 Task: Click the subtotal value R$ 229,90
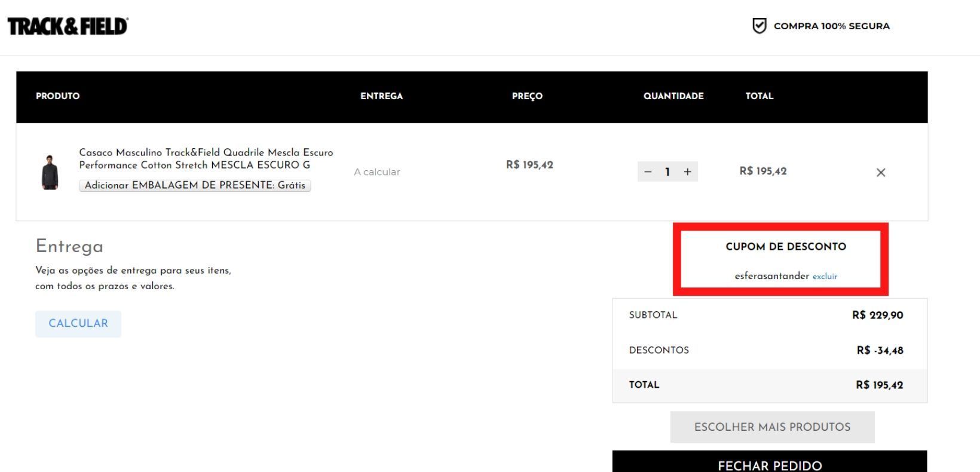(x=877, y=315)
